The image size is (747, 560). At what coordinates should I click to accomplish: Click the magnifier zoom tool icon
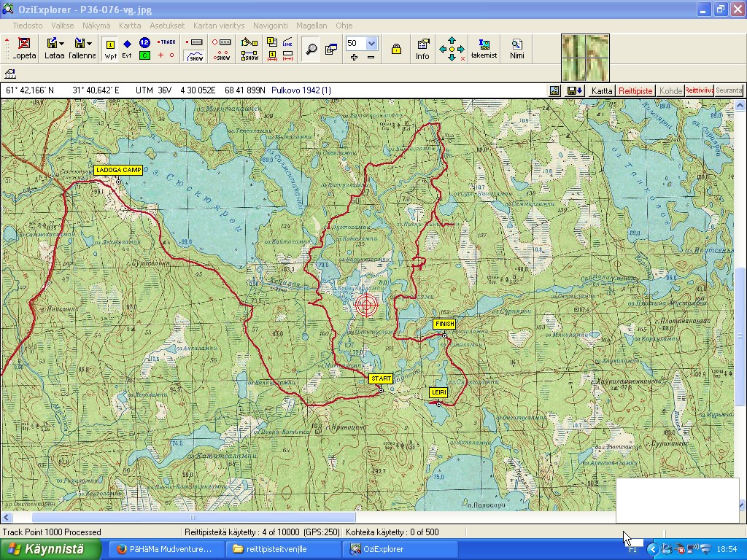click(x=311, y=49)
